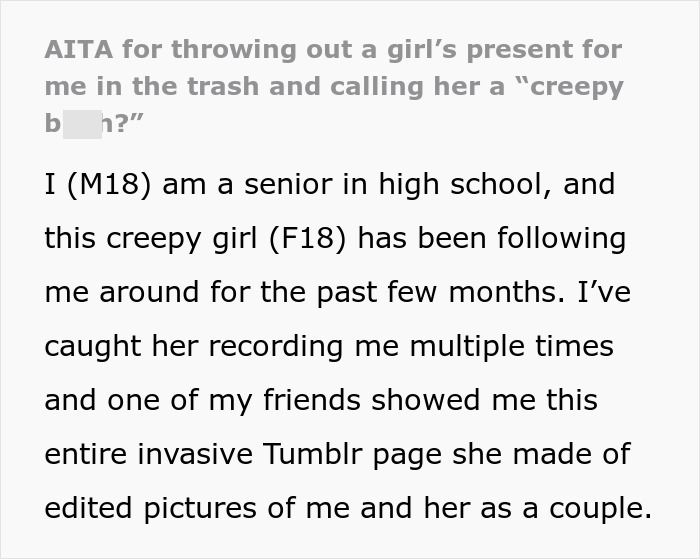Click the word "couple" ending the paragraph

(597, 509)
